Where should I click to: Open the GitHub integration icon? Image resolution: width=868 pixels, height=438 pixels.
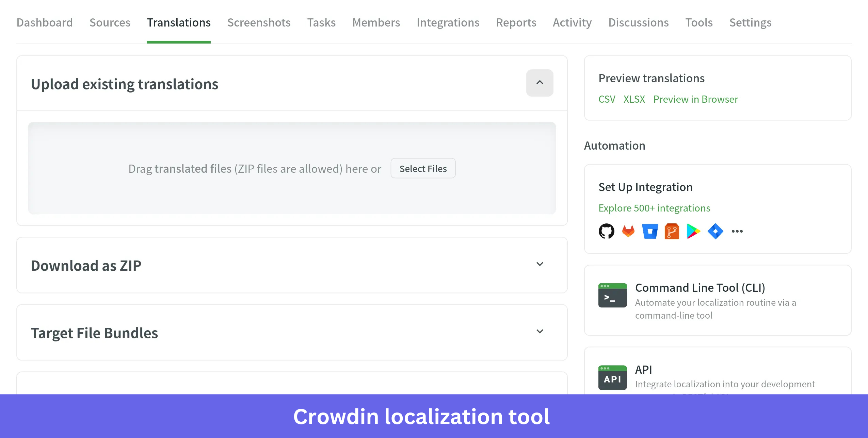(x=607, y=231)
